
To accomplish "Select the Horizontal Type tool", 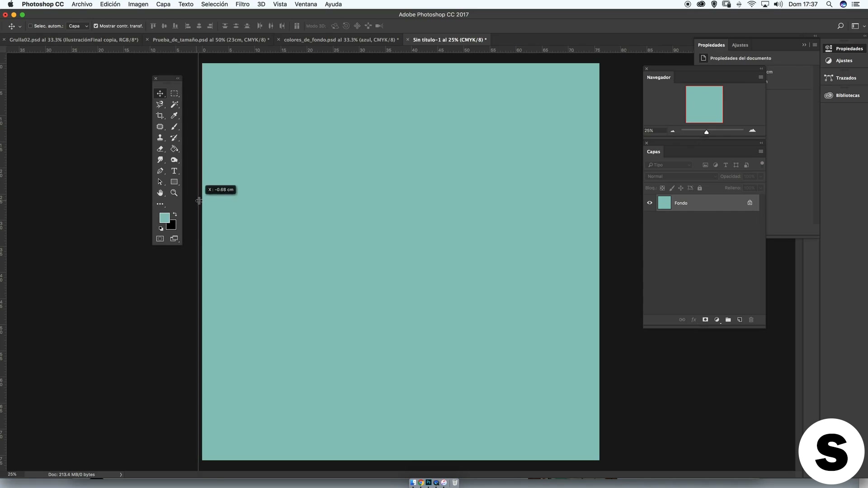I will [x=174, y=171].
